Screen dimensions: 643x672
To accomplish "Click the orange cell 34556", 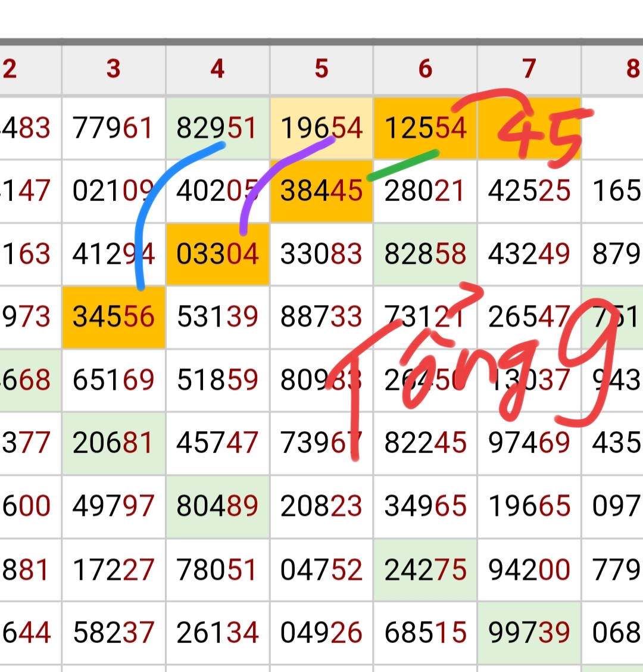I will coord(114,317).
